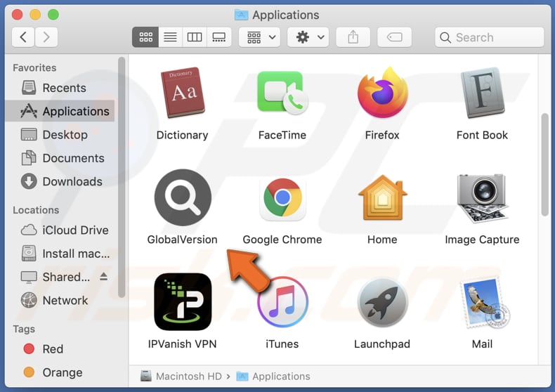555x392 pixels.
Task: Select the GlobalVersion app icon
Action: [183, 197]
